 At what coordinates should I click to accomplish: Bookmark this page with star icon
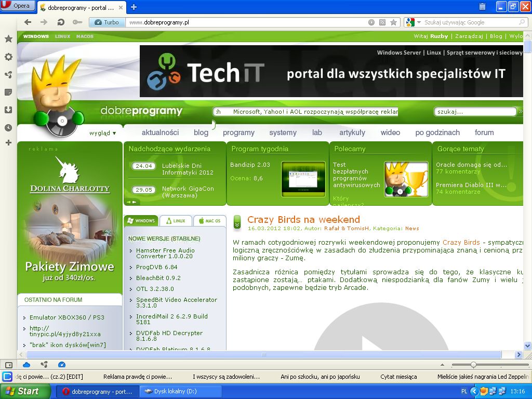394,22
